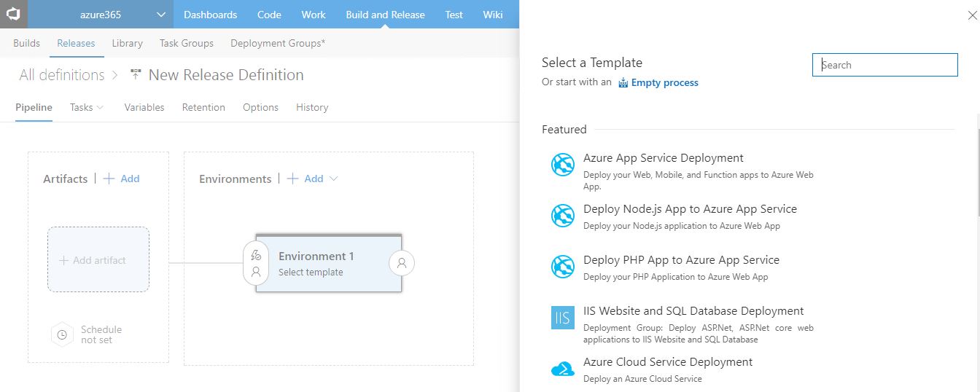The width and height of the screenshot is (980, 392).
Task: Select the Retention tab
Action: (x=203, y=107)
